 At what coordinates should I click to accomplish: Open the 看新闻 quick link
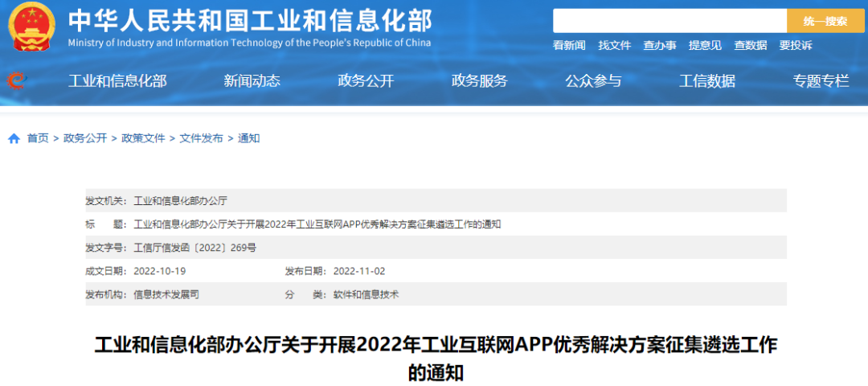point(569,46)
